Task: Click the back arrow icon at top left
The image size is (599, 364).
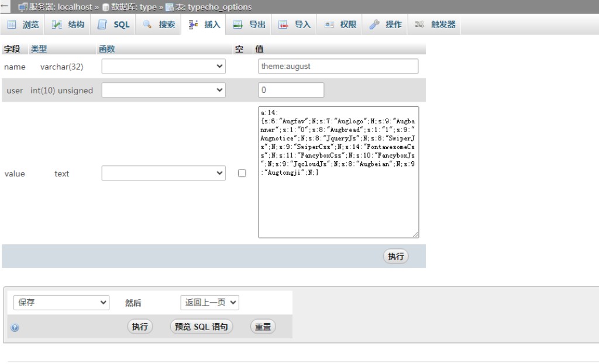Action: 4,6
